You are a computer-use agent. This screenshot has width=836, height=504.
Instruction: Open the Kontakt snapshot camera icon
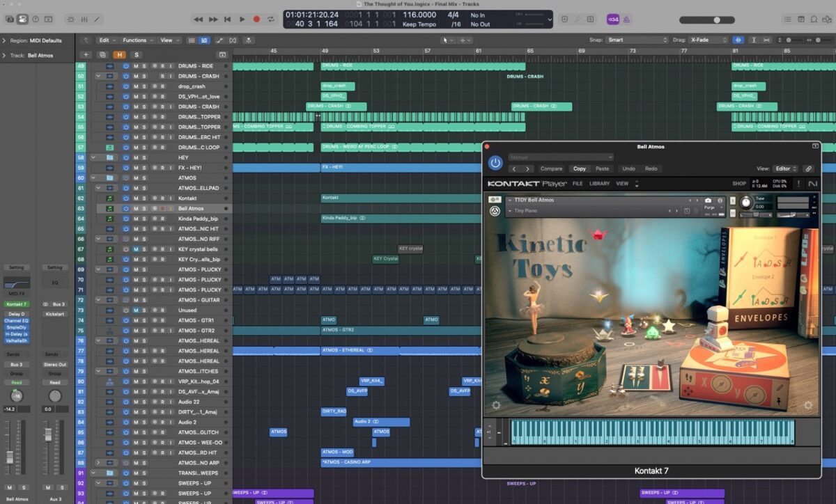pyautogui.click(x=709, y=200)
